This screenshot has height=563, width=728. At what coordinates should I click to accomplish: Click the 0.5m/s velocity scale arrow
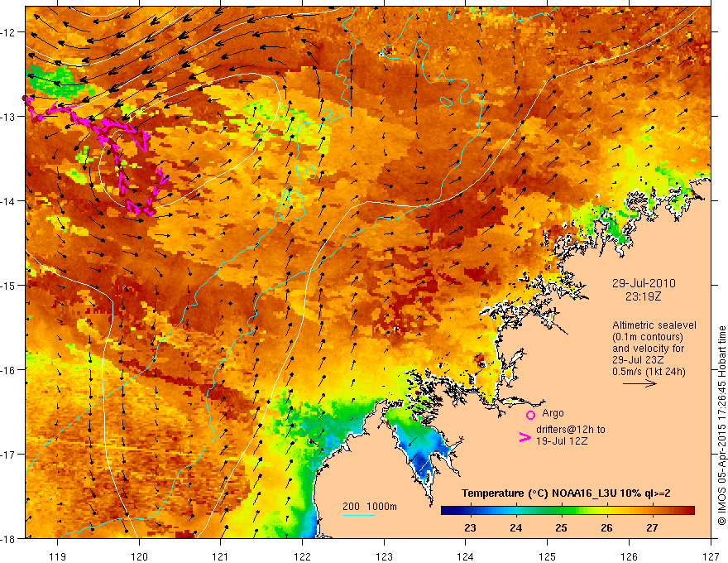(639, 383)
